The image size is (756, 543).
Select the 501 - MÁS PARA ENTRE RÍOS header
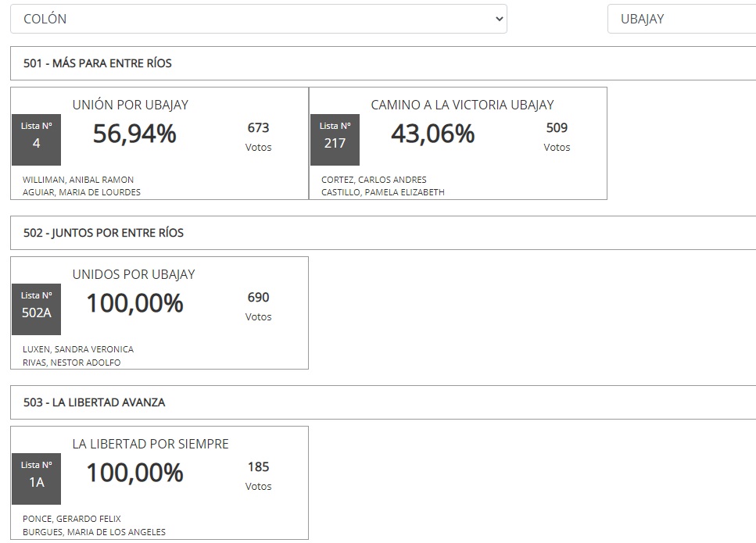coord(383,63)
